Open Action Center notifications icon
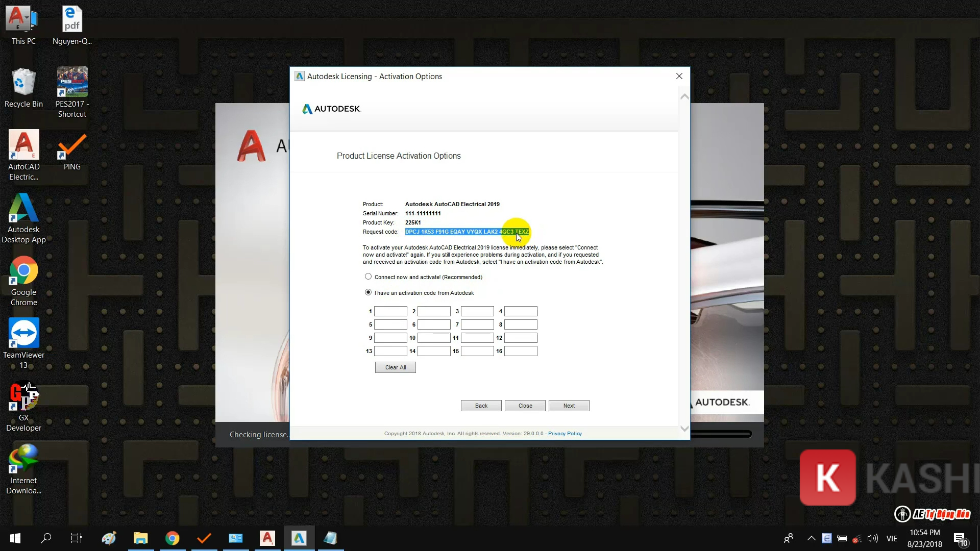The width and height of the screenshot is (980, 551). click(x=961, y=539)
